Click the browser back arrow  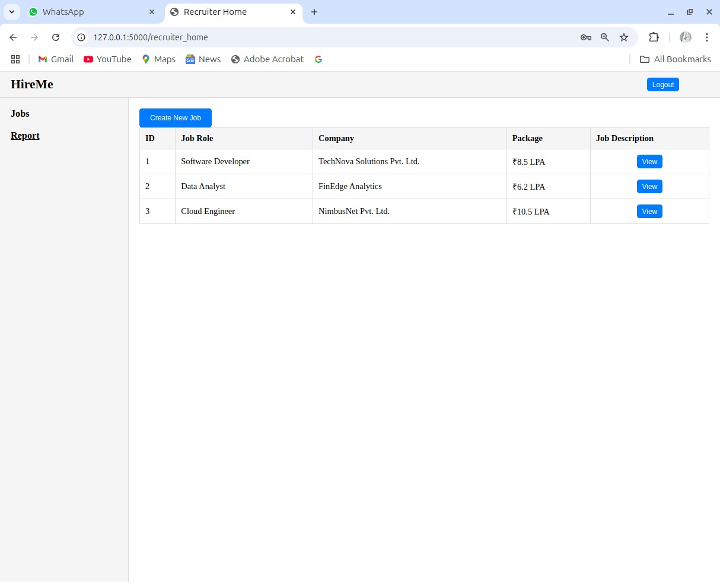click(x=13, y=37)
